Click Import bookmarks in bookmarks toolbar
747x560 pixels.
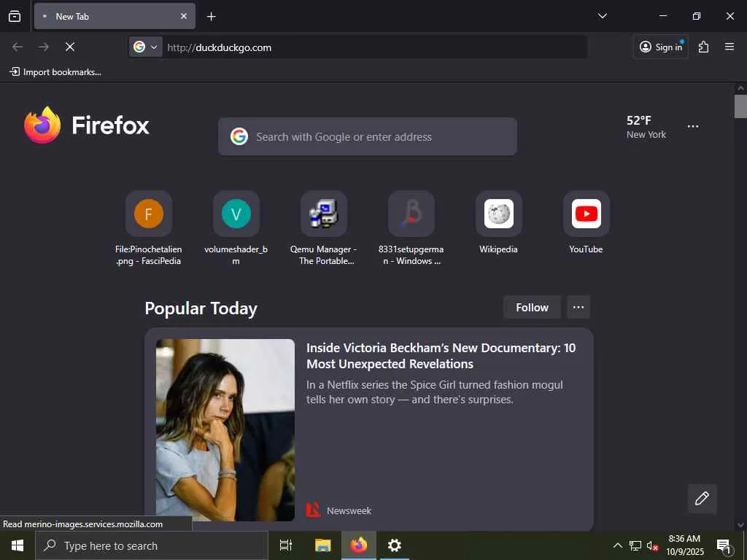click(x=55, y=72)
